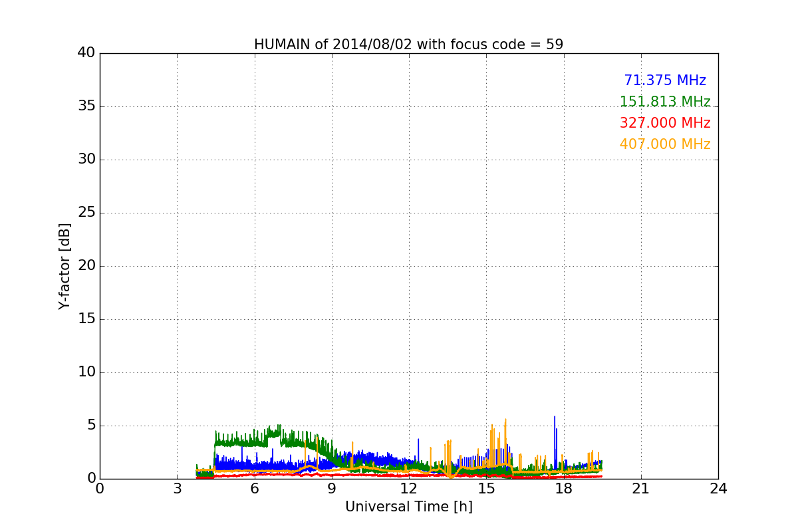Click the x-axis tick label 18
The image size is (798, 532).
(x=564, y=489)
